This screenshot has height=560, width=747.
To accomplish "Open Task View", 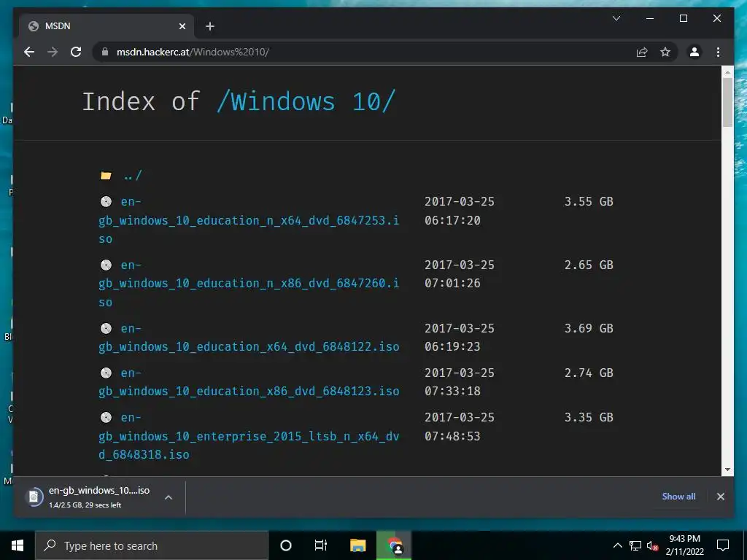I will coord(321,545).
